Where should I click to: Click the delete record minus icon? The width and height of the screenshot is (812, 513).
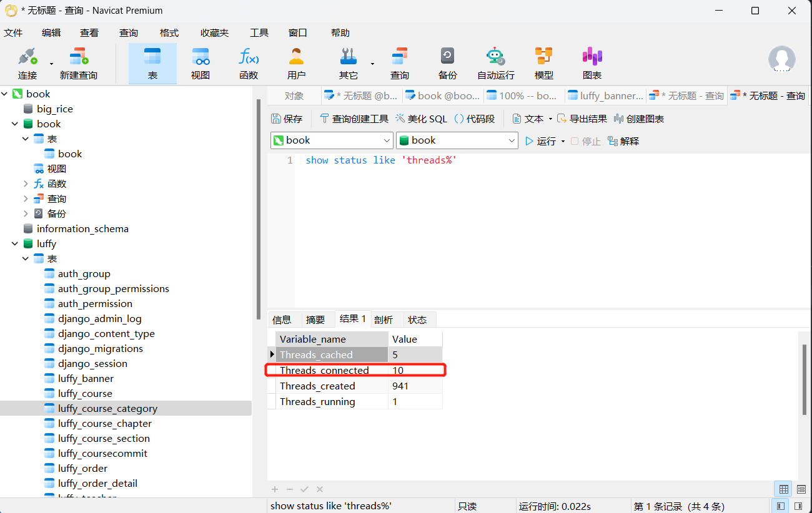pyautogui.click(x=290, y=489)
